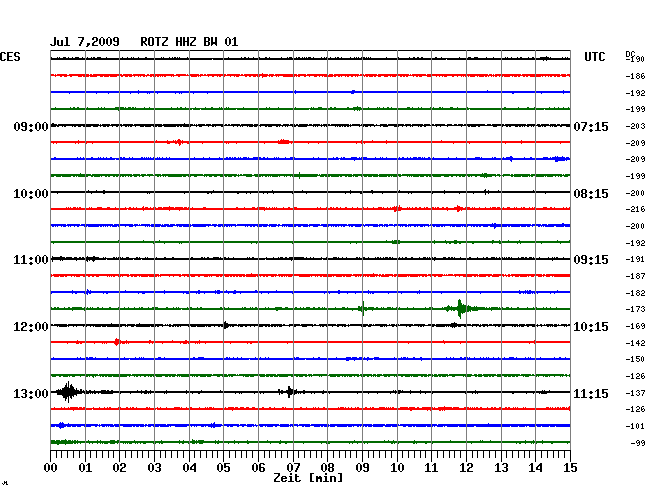Image resolution: width=650 pixels, height=494 pixels.
Task: Click the "08:15" UTC time label
Action: pyautogui.click(x=591, y=194)
